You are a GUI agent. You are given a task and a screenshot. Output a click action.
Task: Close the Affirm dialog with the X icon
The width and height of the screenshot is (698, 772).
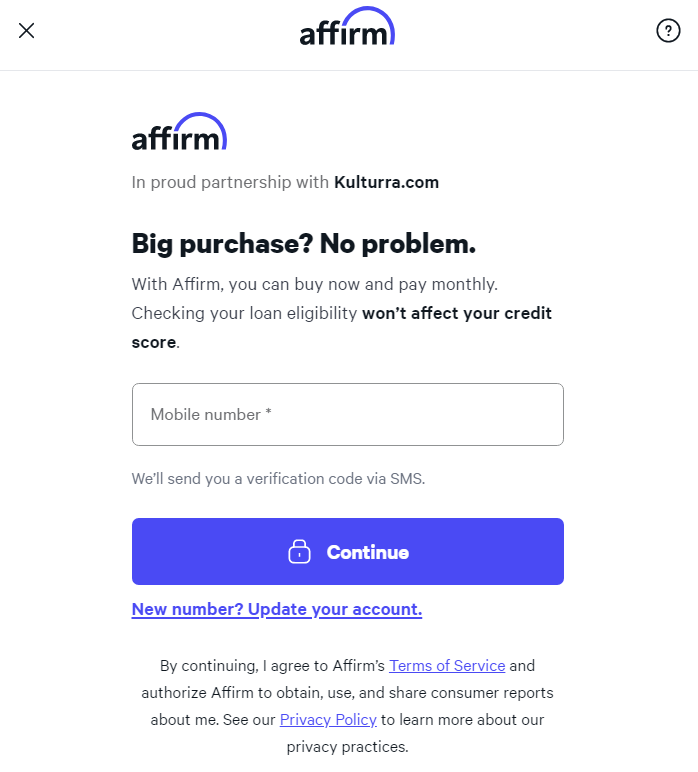tap(27, 30)
